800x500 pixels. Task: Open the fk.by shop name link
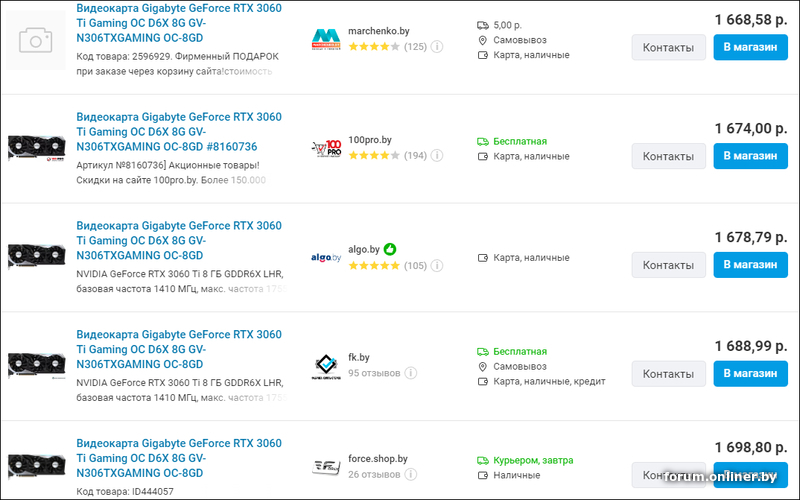click(x=359, y=357)
